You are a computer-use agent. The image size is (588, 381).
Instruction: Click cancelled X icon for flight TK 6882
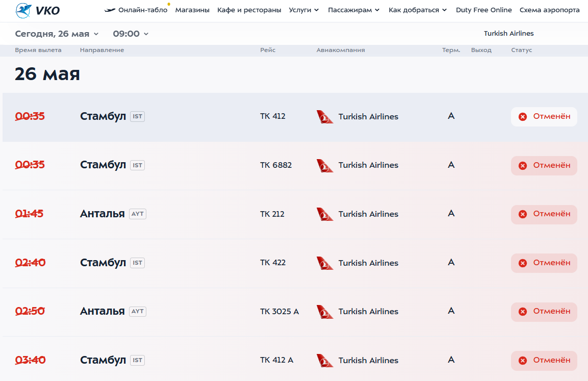coord(523,166)
